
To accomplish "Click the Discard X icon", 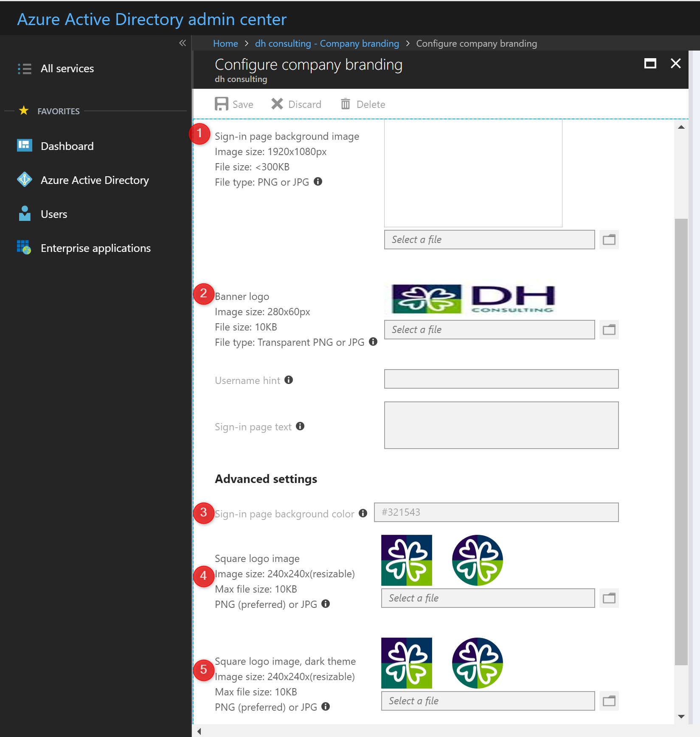I will point(277,104).
